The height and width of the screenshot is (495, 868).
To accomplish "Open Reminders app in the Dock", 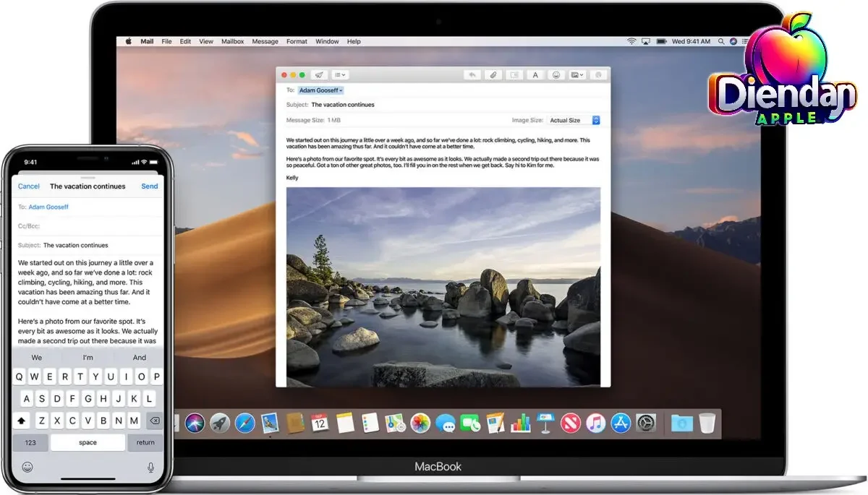I will pyautogui.click(x=370, y=423).
